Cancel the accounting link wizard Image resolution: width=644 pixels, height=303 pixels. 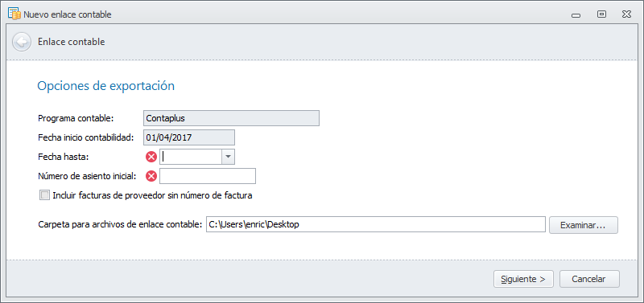589,279
